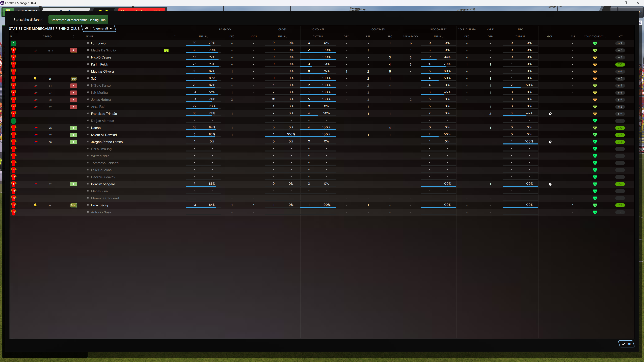Click goal ball icon in Francisco Trincão's row
644x362 pixels.
[550, 114]
